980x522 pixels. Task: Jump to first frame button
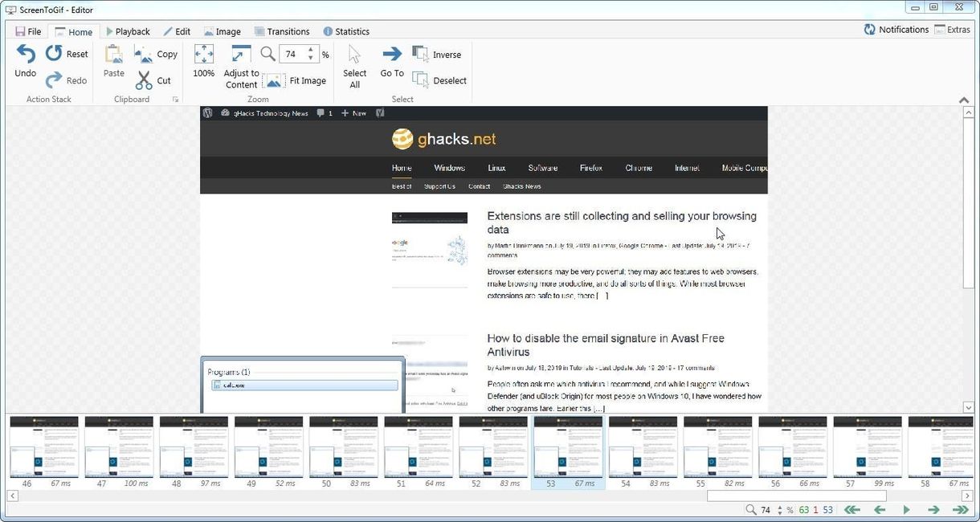point(852,510)
